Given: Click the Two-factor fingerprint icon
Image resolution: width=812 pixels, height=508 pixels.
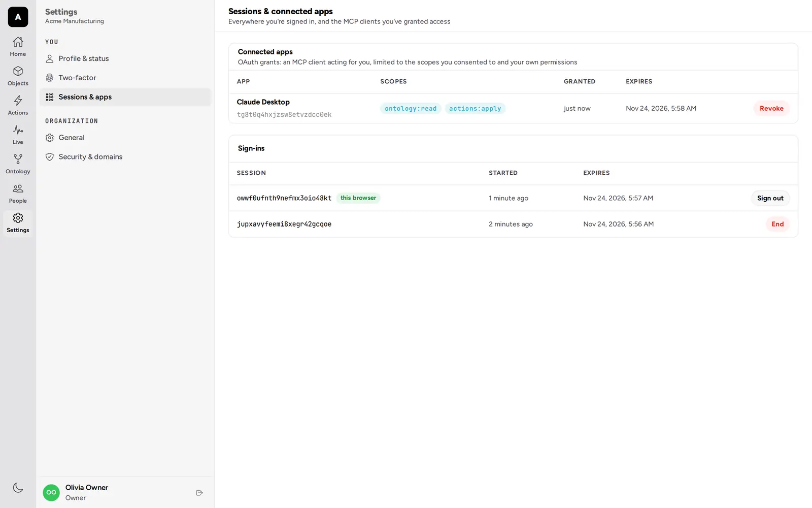Looking at the screenshot, I should coord(50,78).
